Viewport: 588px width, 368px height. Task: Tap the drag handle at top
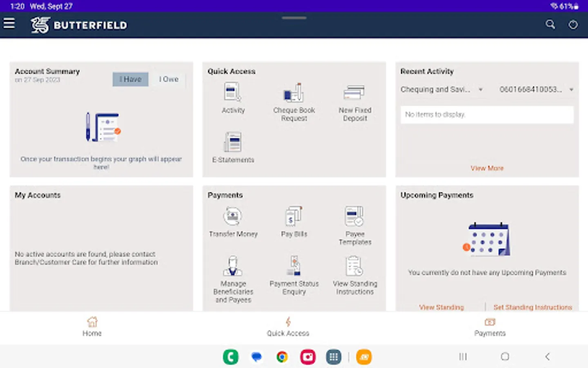pyautogui.click(x=294, y=18)
